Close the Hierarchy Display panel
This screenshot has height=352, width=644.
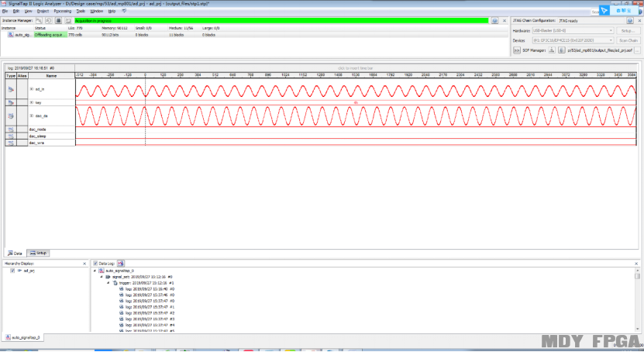coord(84,264)
